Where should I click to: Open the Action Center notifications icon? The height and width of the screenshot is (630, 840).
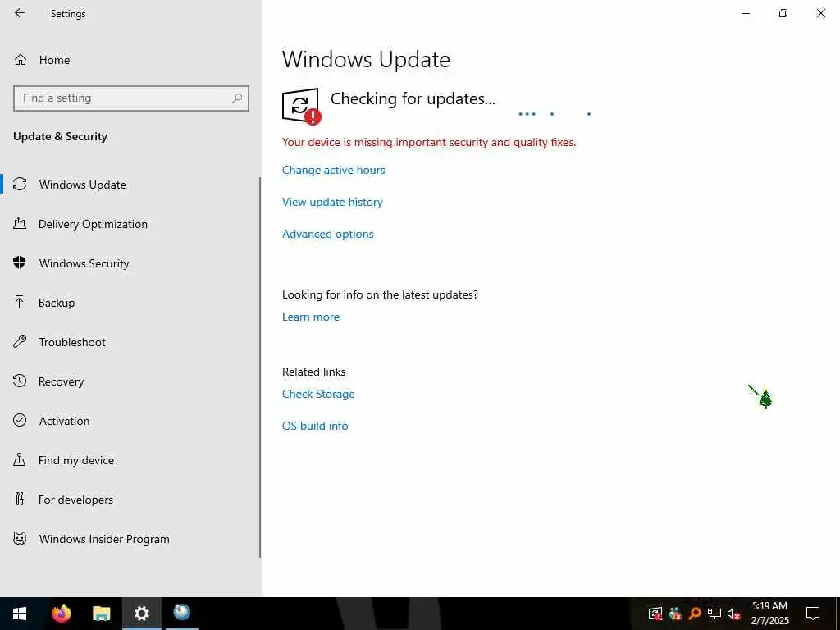pos(813,614)
